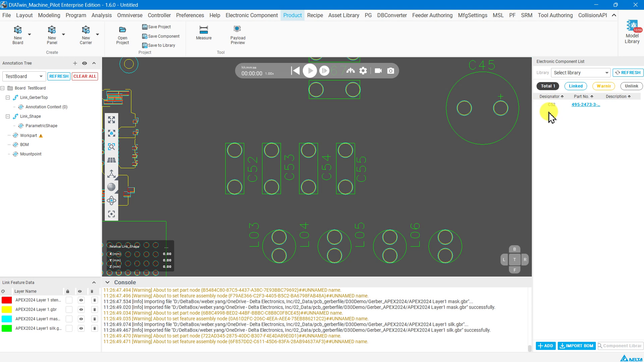This screenshot has width=644, height=362.
Task: Hide the APEX2024 Layer 1 stencil layer
Action: [x=81, y=300]
